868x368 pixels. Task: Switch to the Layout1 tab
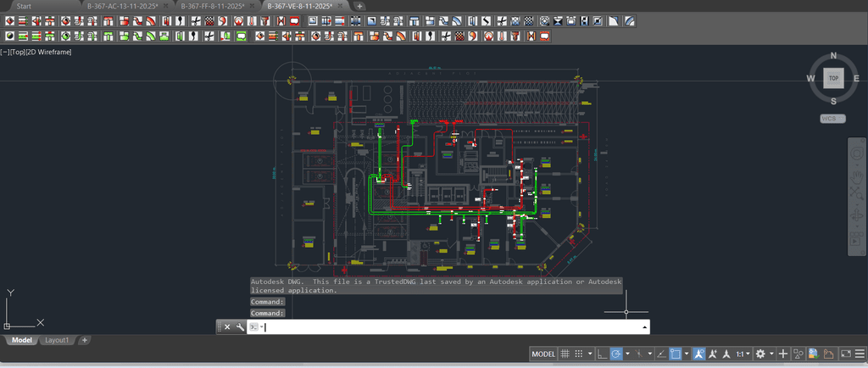click(57, 340)
